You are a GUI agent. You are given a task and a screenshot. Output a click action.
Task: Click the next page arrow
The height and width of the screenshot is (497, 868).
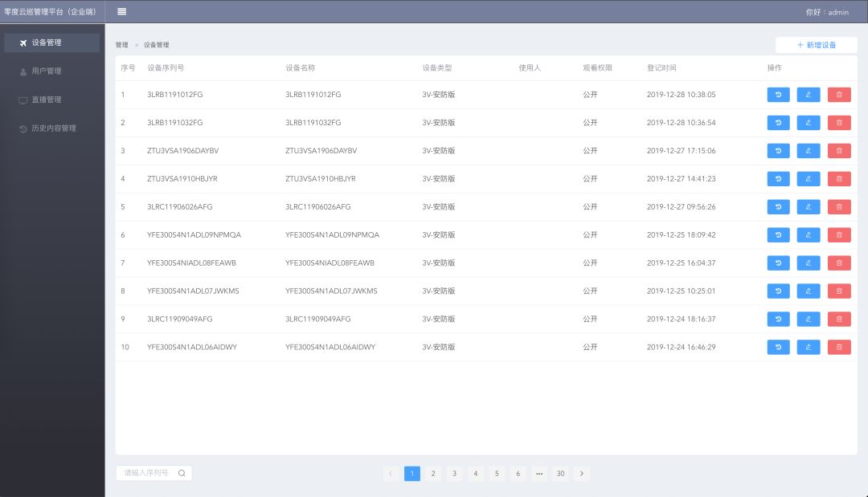[582, 474]
